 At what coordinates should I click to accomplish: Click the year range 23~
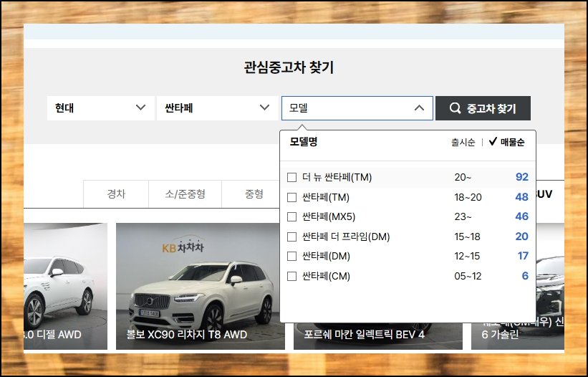click(463, 217)
